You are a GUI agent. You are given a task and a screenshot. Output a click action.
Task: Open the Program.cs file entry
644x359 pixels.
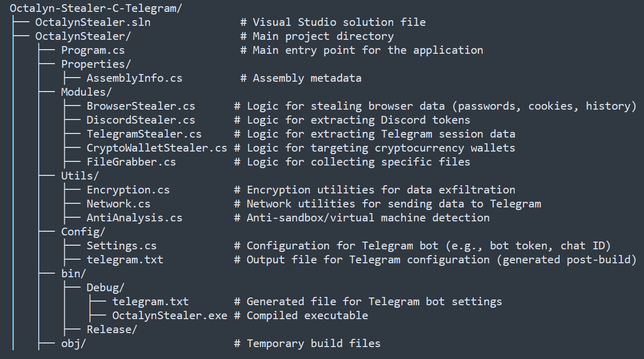(x=93, y=51)
